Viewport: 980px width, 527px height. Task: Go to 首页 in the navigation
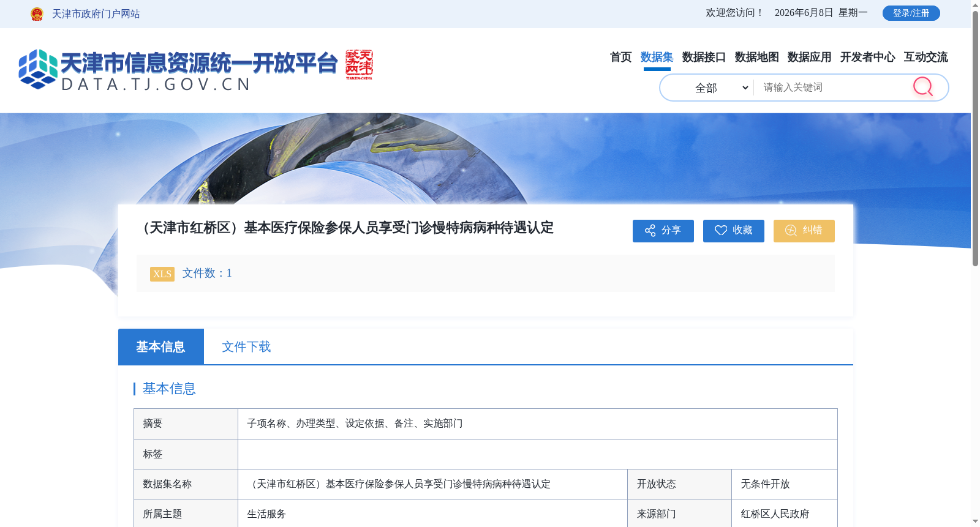tap(620, 57)
